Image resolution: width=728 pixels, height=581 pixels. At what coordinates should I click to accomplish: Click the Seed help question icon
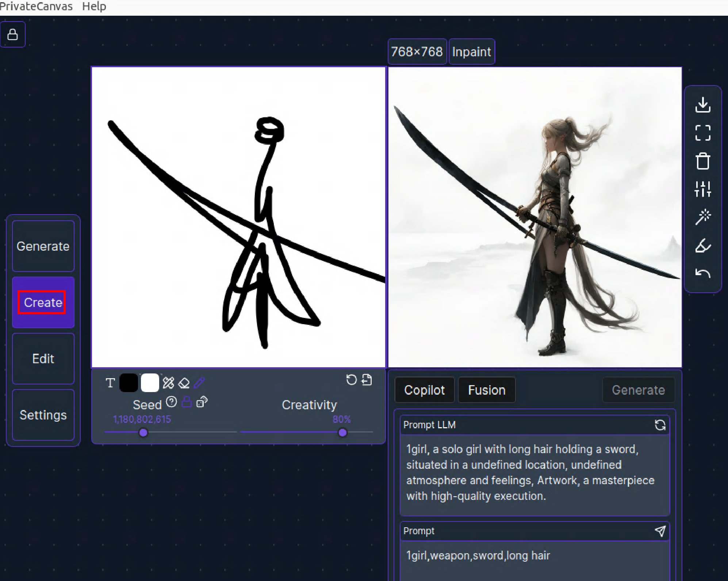coord(171,402)
